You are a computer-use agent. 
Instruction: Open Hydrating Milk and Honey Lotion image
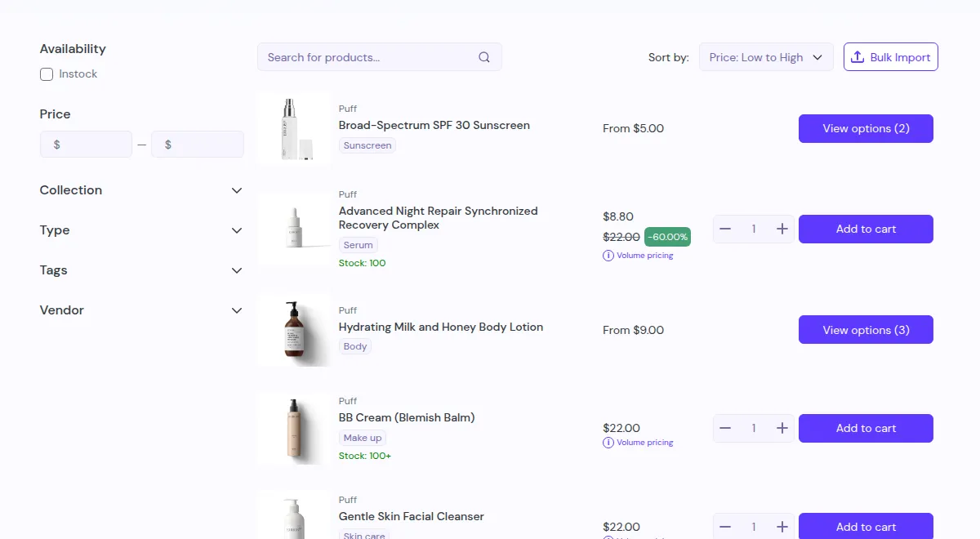[x=294, y=329]
